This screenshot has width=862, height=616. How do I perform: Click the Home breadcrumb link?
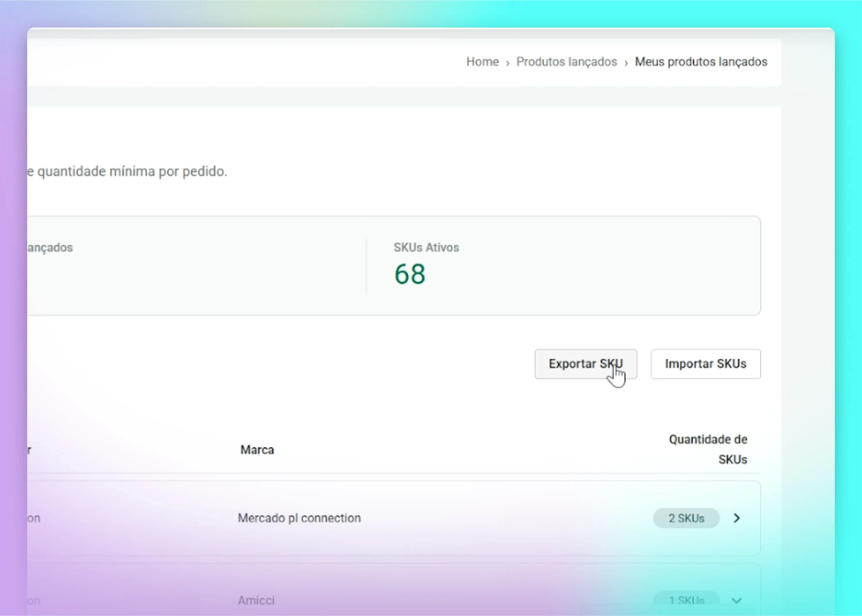[x=482, y=62]
